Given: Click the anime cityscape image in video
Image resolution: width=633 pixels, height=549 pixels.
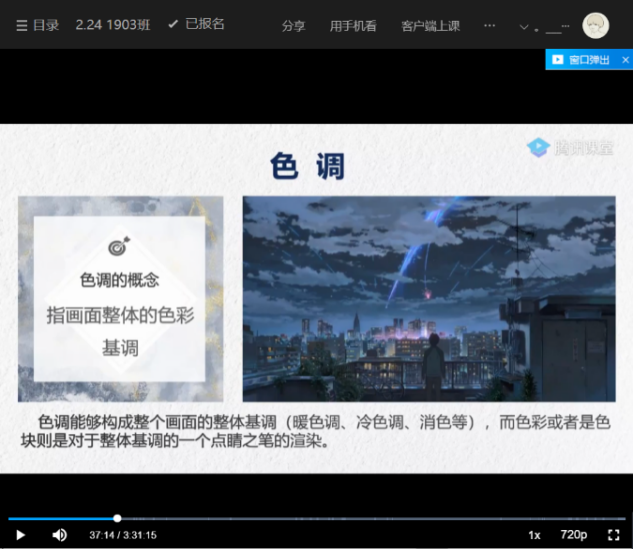Looking at the screenshot, I should point(428,298).
